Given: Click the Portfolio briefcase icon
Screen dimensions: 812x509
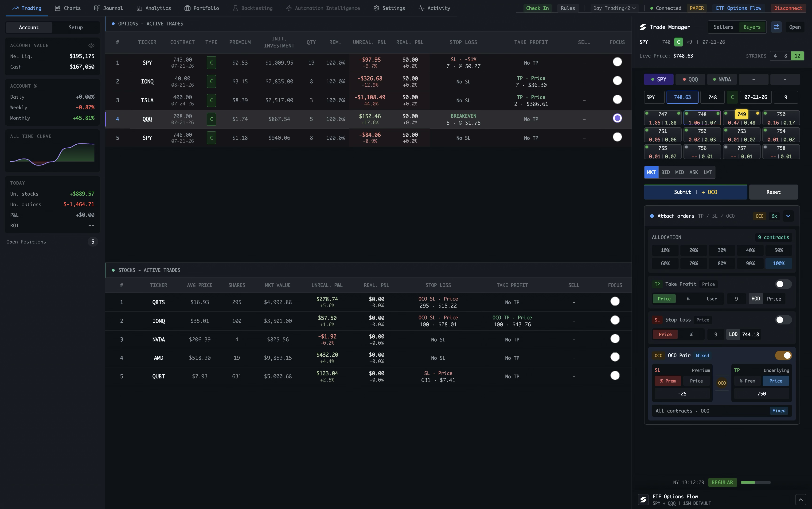Looking at the screenshot, I should [x=187, y=8].
